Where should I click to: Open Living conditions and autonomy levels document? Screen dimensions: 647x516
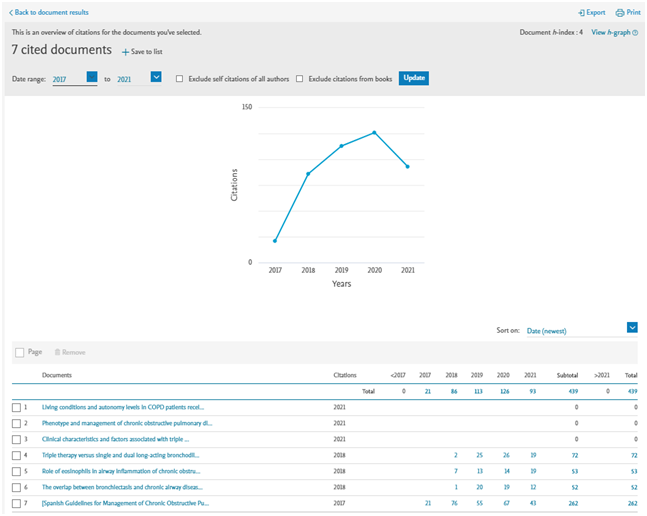coord(122,408)
